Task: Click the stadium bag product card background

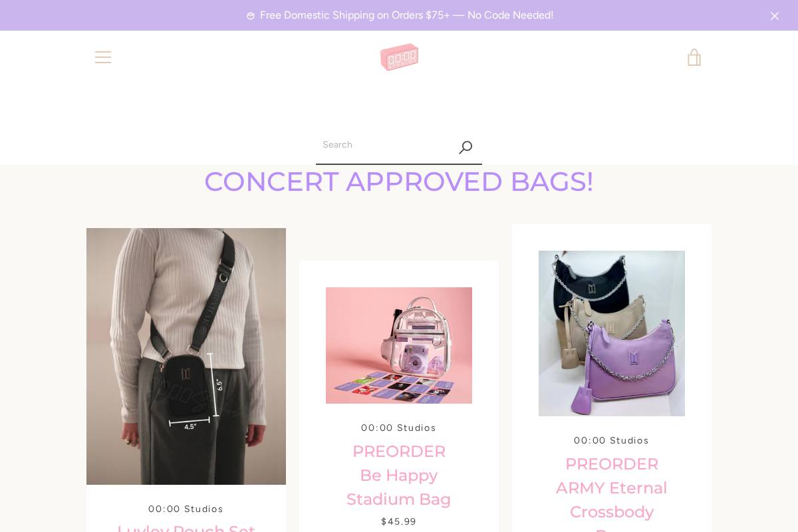Action: pos(399,274)
